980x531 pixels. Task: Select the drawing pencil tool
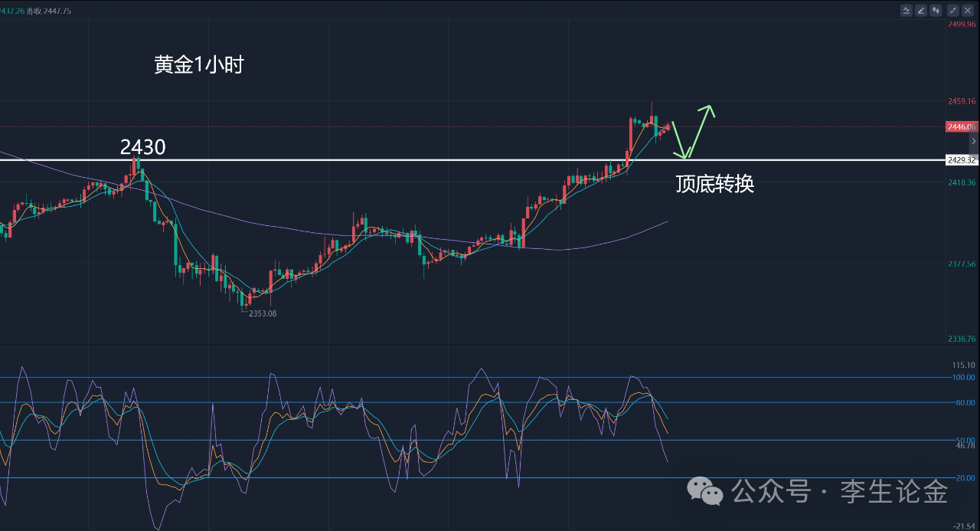point(921,11)
